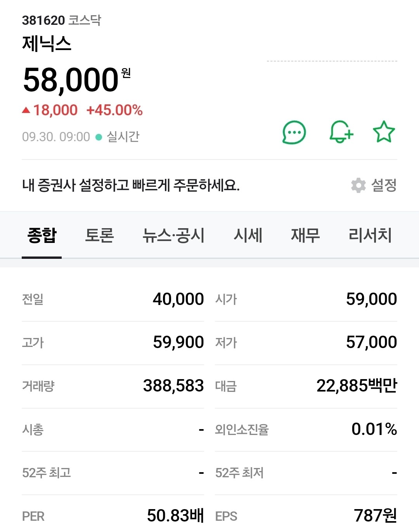Click the 외인소진율 0.01% value

374,429
